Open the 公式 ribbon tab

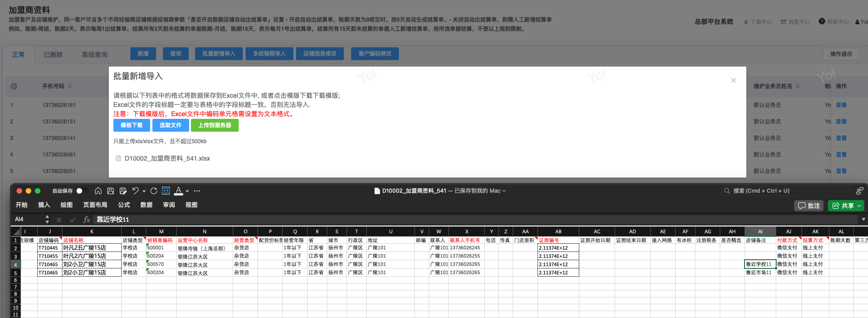point(124,205)
